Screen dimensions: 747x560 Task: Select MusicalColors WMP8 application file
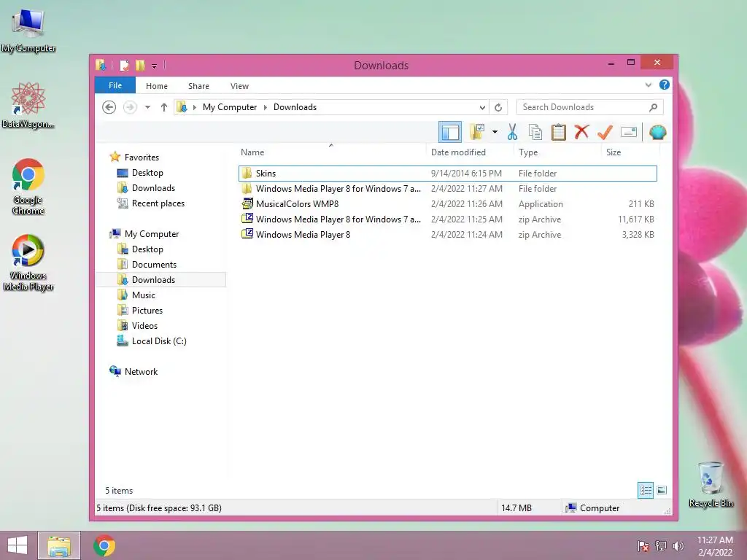[x=447, y=204]
